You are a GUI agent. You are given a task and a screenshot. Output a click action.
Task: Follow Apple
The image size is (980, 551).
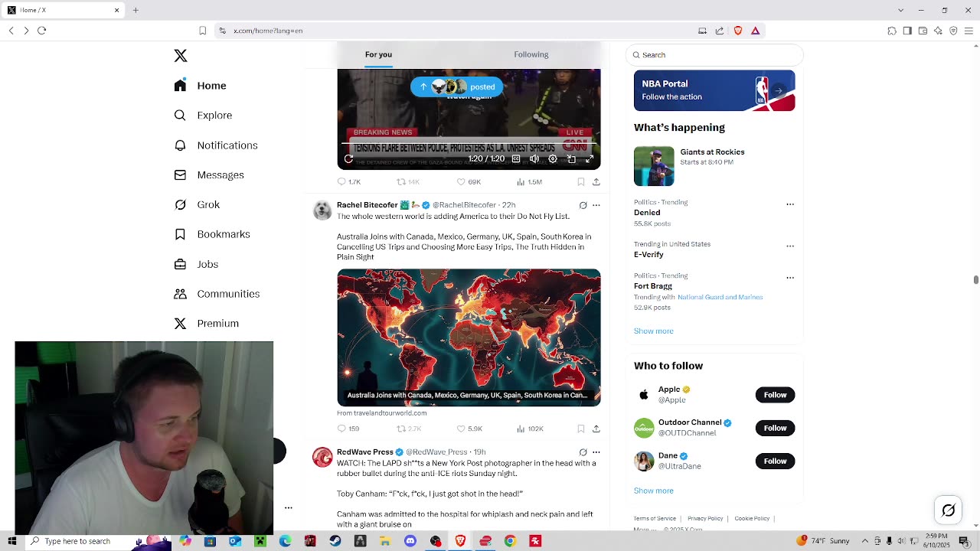coord(775,395)
